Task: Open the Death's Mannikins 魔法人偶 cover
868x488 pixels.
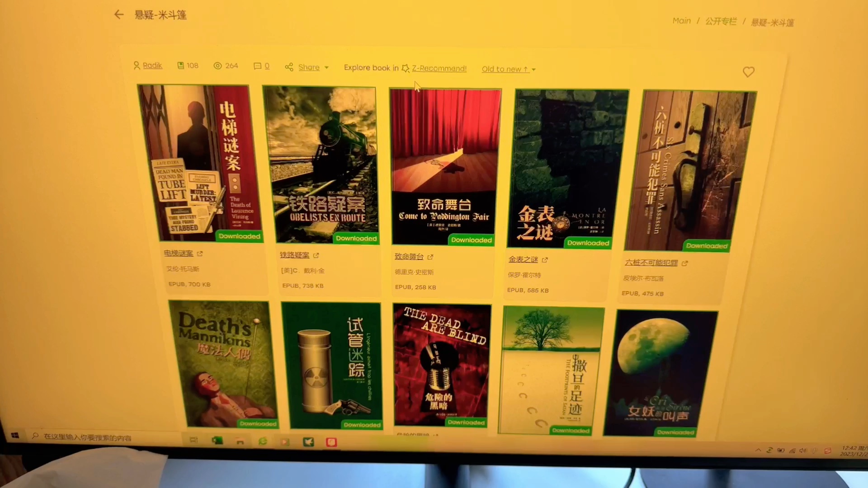Action: pos(223,364)
